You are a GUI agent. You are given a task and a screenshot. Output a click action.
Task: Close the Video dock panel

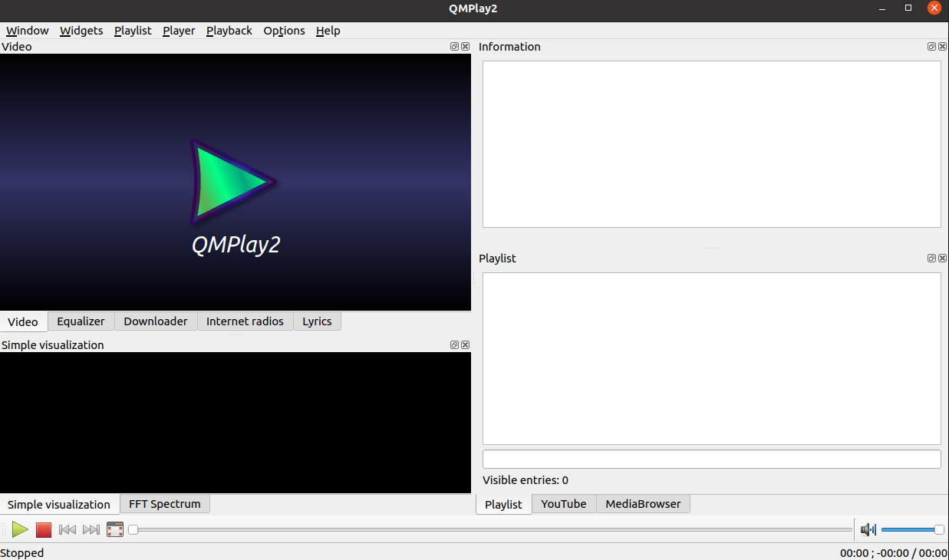click(x=465, y=47)
